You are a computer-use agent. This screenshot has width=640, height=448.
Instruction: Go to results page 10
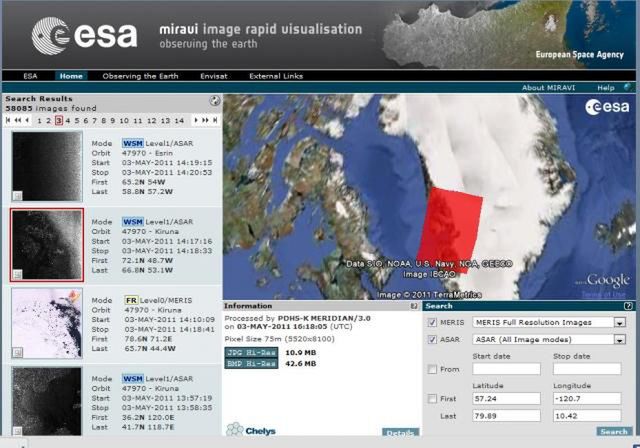tap(124, 120)
